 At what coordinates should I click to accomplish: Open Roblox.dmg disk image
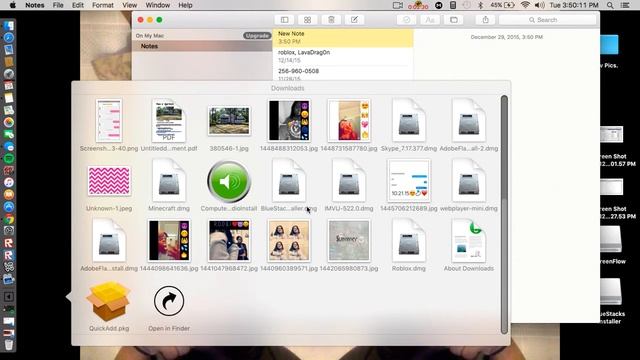[x=409, y=245]
